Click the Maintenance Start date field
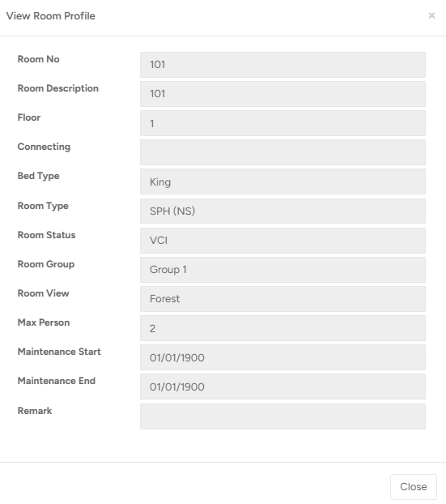The width and height of the screenshot is (446, 504). click(x=282, y=357)
